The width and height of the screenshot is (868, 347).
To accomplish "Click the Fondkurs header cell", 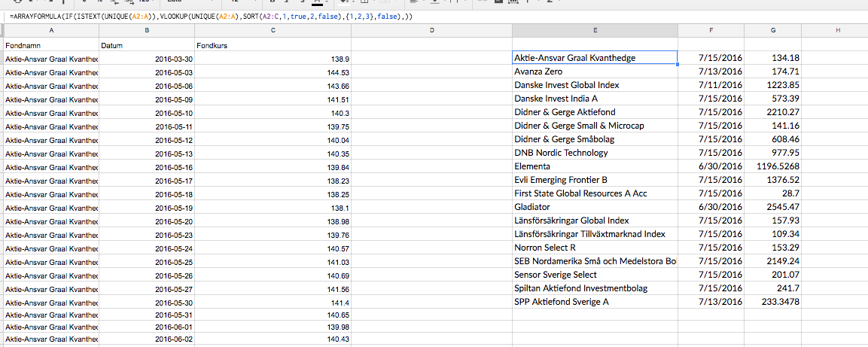I will 273,45.
